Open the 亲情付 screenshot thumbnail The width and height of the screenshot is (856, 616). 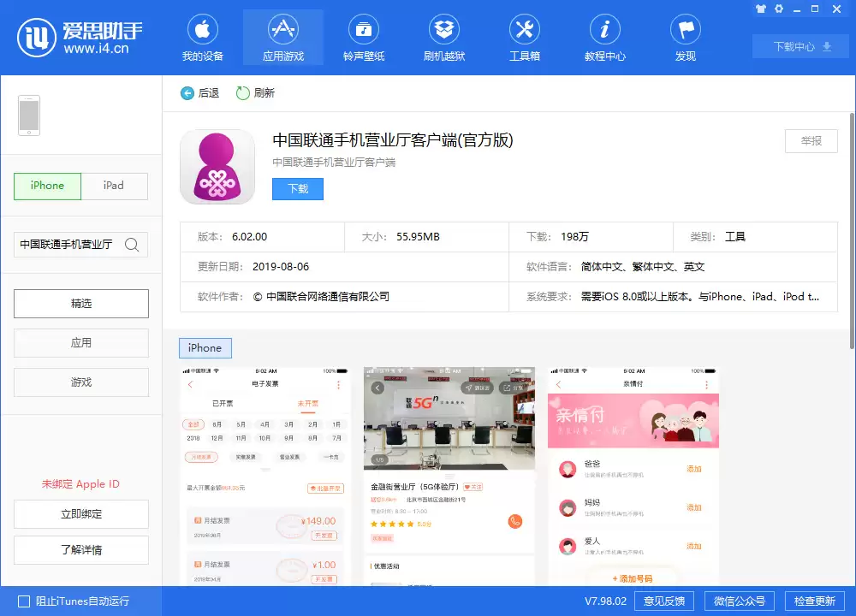point(633,477)
